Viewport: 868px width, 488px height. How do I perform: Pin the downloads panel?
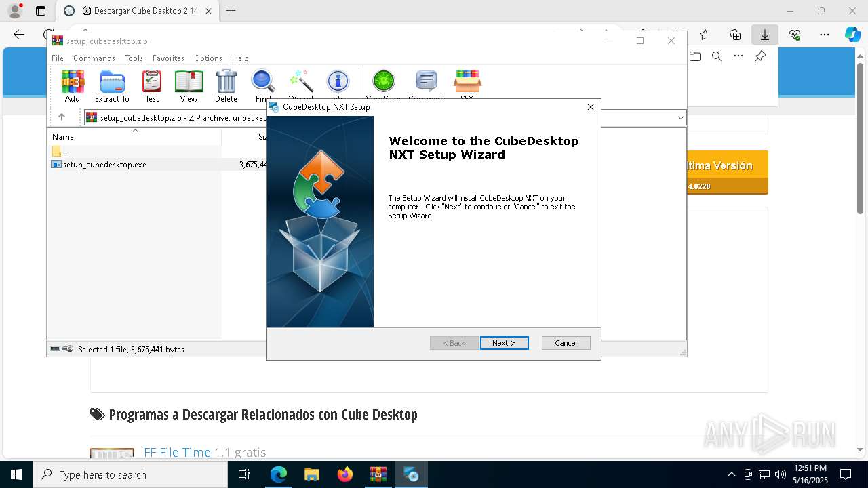761,56
